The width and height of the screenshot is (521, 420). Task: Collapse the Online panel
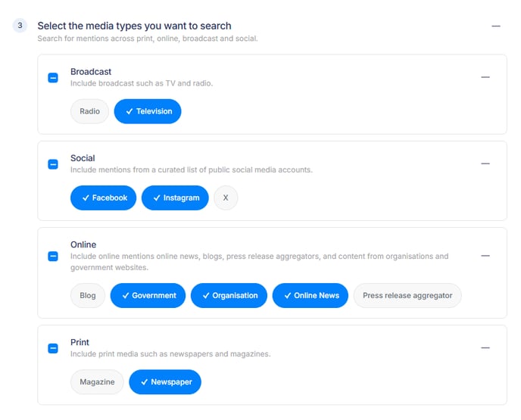coord(485,256)
